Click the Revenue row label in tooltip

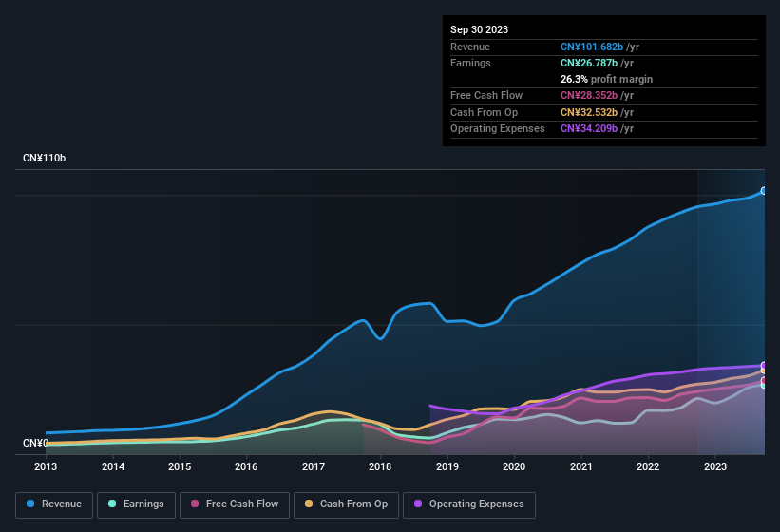(470, 47)
